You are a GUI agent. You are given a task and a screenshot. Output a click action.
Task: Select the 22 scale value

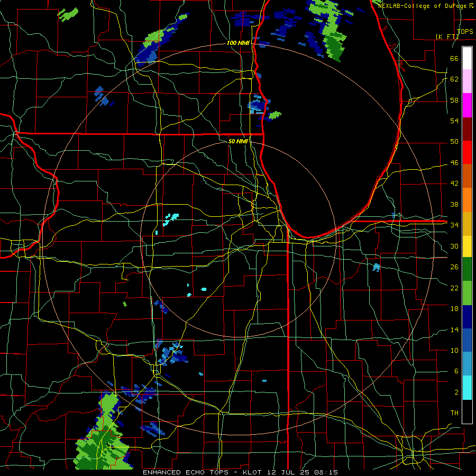pos(454,288)
